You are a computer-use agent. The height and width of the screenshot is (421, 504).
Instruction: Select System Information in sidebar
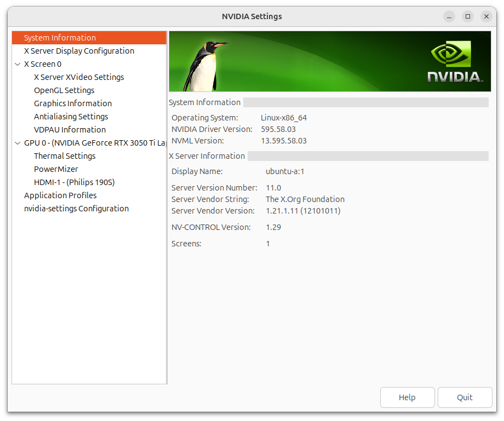60,38
